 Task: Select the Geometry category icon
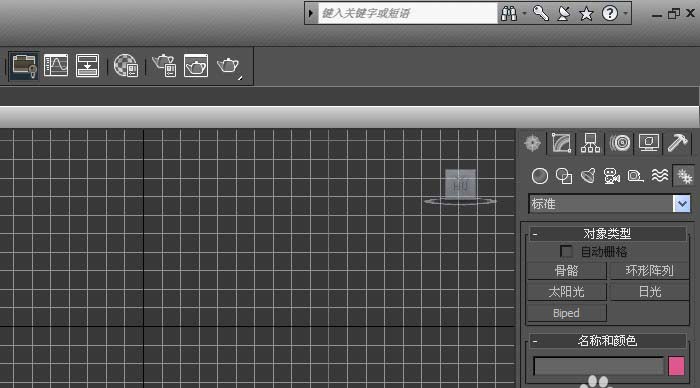coord(540,176)
